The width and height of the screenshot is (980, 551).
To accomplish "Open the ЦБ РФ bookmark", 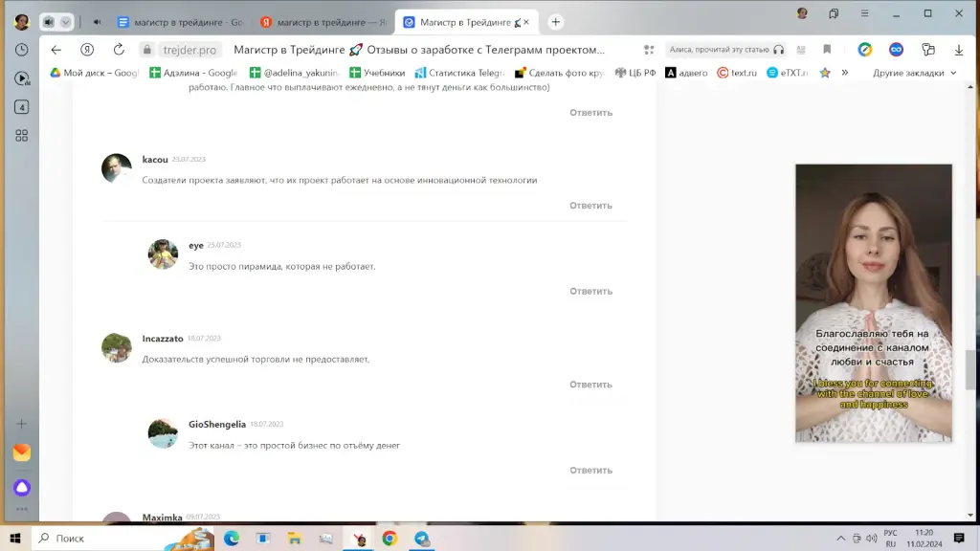I will tap(635, 73).
